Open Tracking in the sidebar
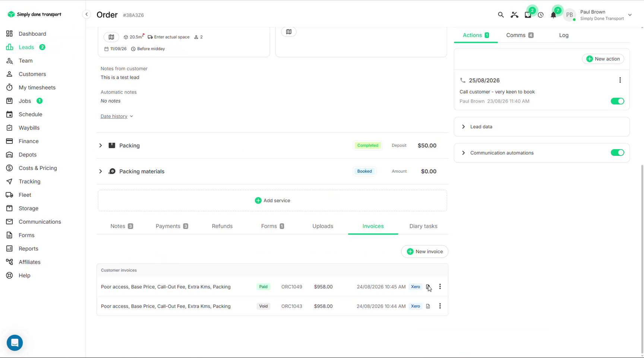 click(29, 181)
